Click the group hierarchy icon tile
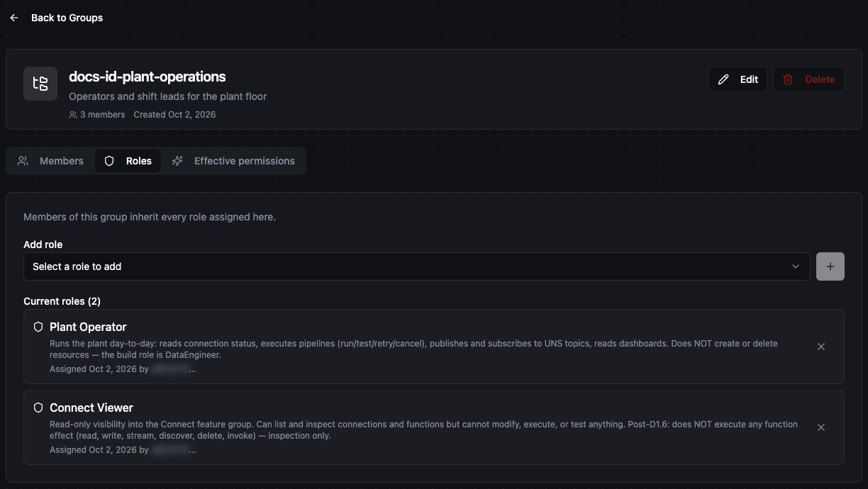The width and height of the screenshot is (868, 489). point(40,84)
